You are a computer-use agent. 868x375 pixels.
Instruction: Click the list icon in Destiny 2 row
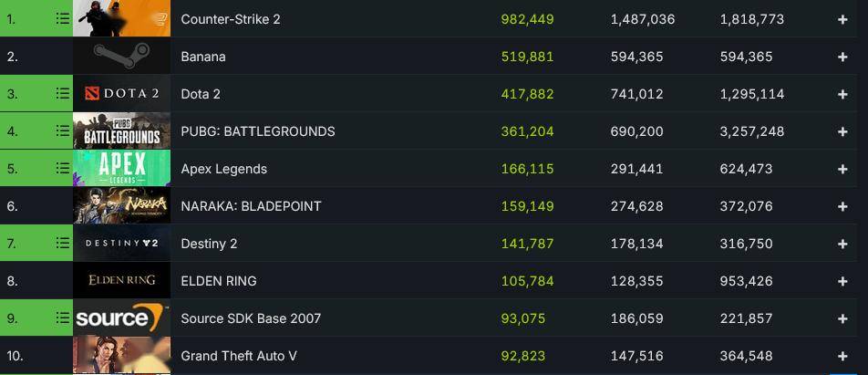62,243
